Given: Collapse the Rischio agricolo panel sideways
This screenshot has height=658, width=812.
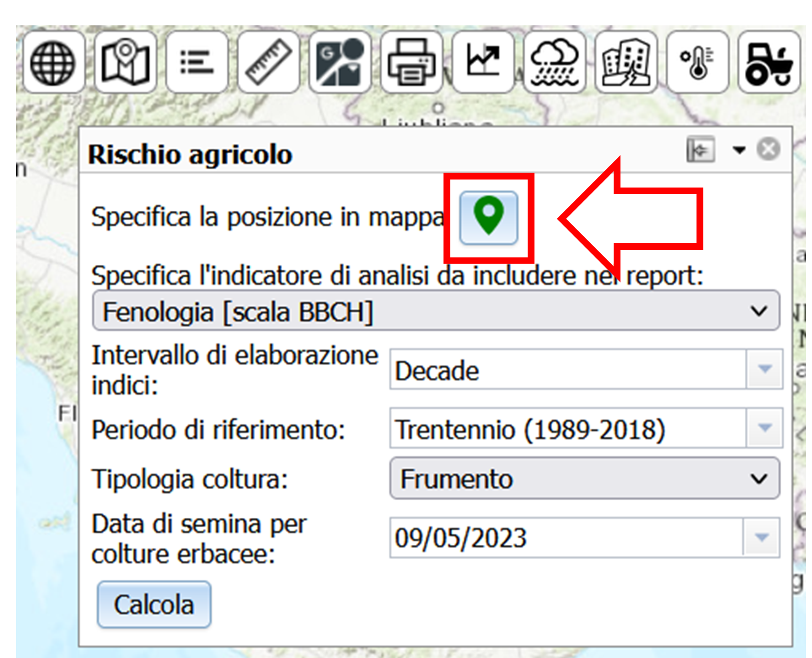Looking at the screenshot, I should pos(701,149).
